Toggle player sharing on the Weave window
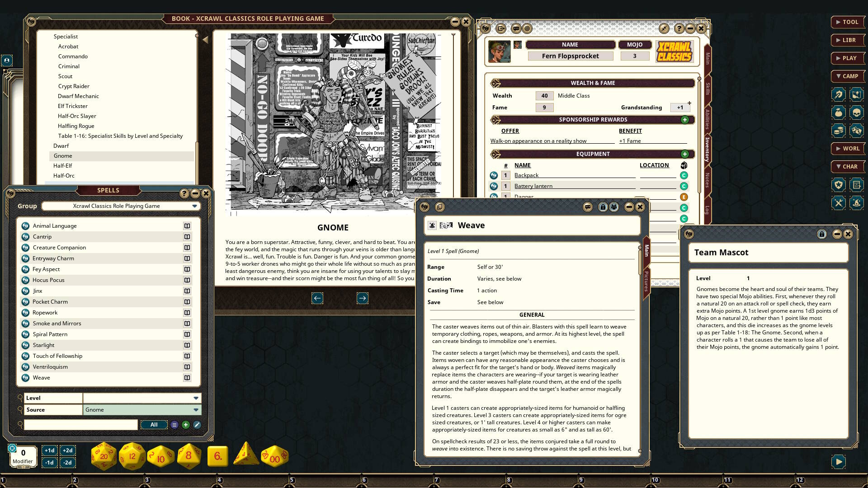This screenshot has width=868, height=488. click(613, 207)
